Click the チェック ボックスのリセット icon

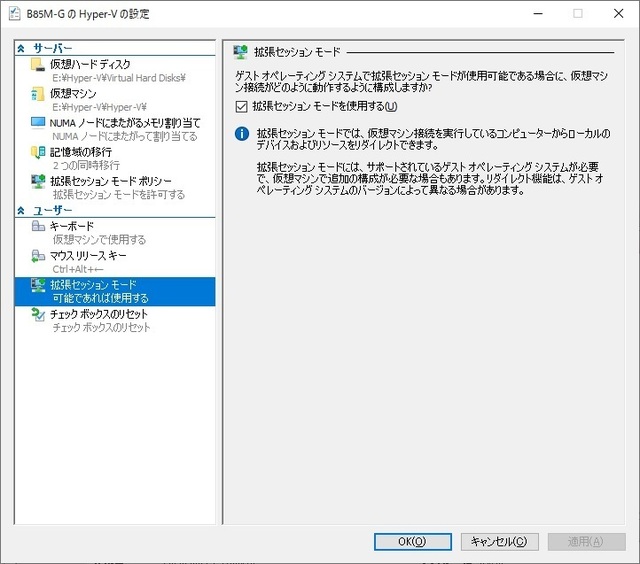(x=39, y=314)
